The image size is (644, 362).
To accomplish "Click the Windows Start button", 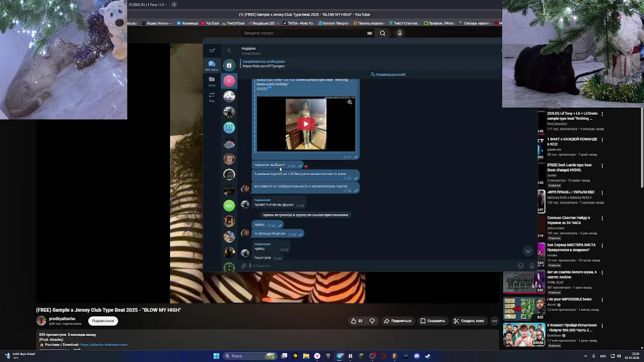I will pos(216,356).
